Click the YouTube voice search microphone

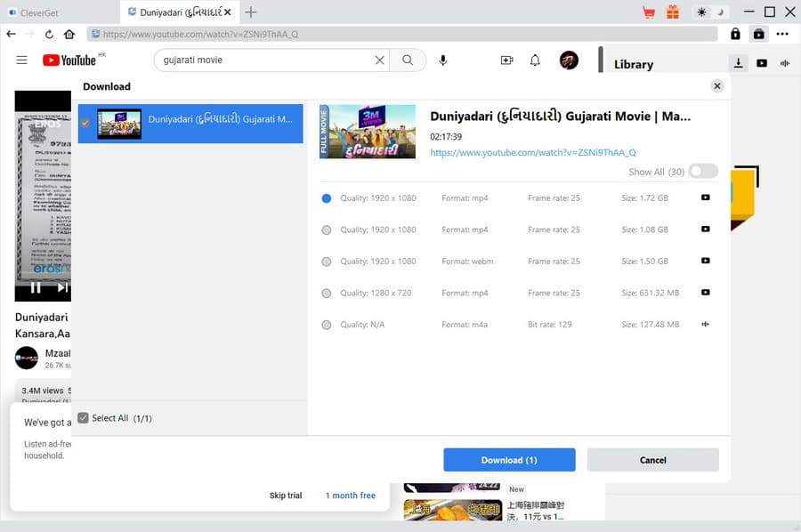click(443, 60)
